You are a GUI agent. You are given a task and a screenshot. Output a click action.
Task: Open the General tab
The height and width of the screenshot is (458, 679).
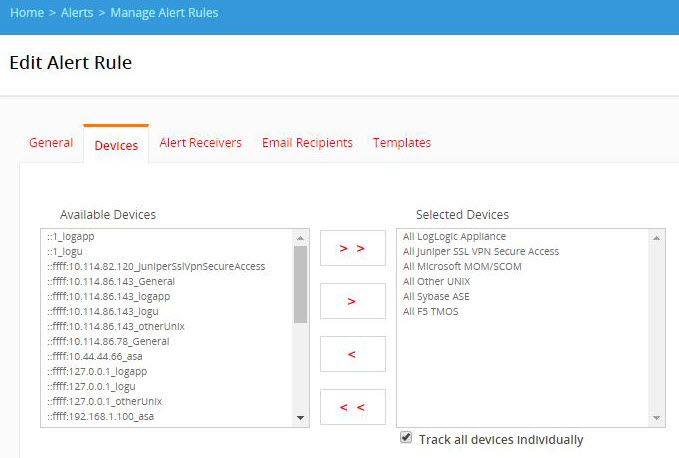[51, 143]
